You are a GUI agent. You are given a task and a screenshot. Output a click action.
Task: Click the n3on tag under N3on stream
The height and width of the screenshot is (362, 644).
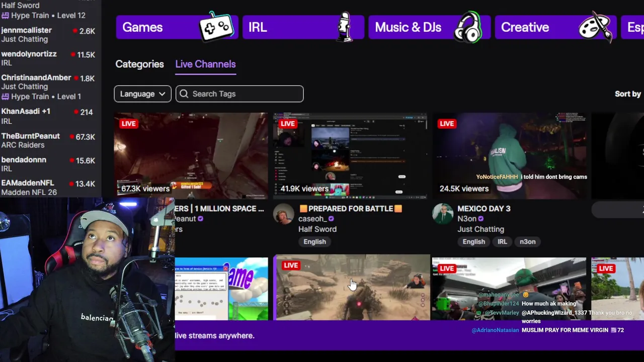click(527, 241)
